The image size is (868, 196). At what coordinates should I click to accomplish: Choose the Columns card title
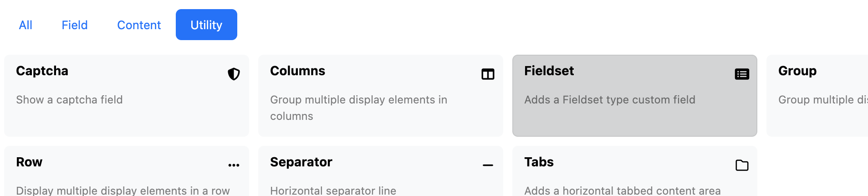tap(297, 71)
